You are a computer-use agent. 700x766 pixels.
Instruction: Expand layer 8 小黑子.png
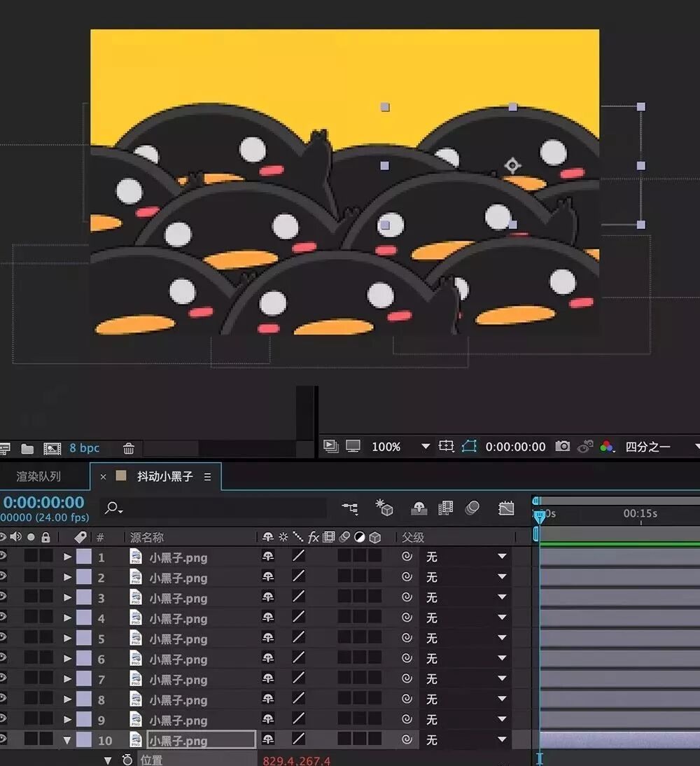[x=67, y=699]
